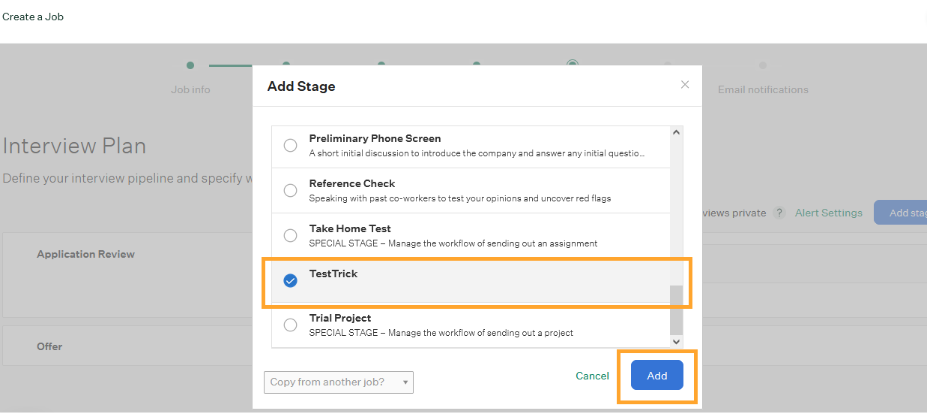Screen dimensions: 927x414
Task: Select the Offer stage row
Action: click(x=49, y=347)
